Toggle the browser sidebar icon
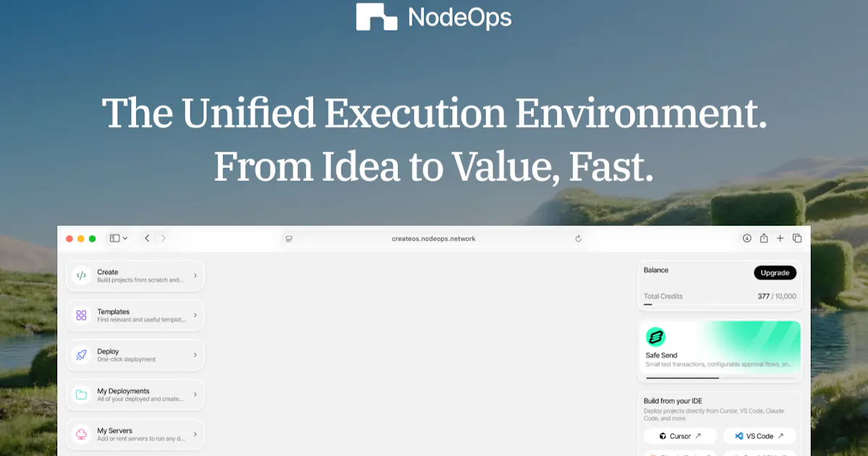The width and height of the screenshot is (868, 456). point(114,238)
